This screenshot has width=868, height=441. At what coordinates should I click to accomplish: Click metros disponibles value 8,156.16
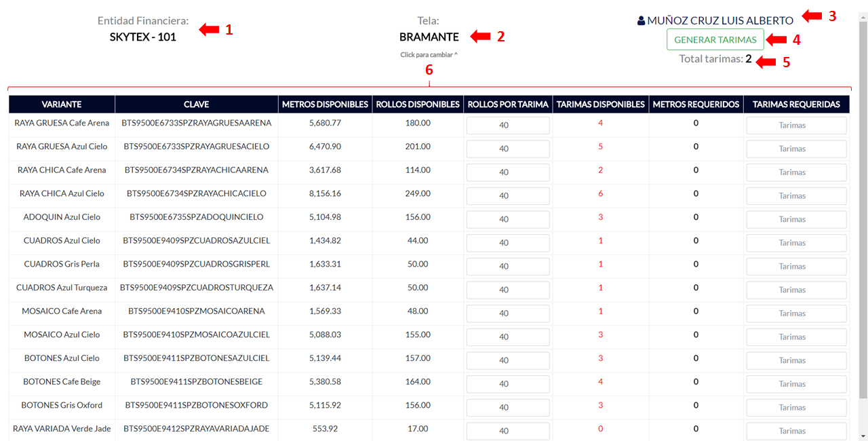(x=325, y=193)
